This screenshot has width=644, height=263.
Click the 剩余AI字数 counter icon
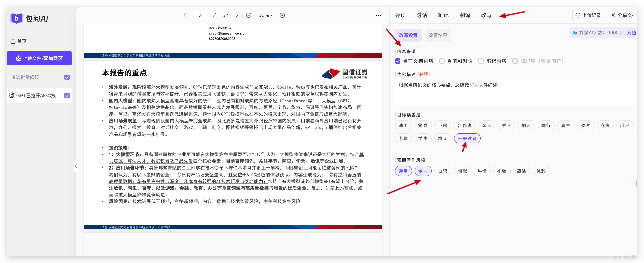tap(575, 33)
